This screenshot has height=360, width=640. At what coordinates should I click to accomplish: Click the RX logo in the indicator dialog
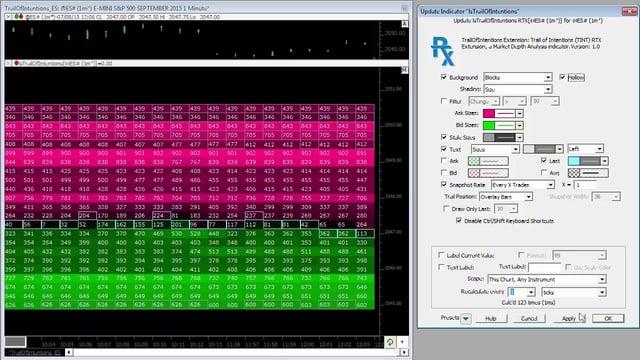pos(442,51)
